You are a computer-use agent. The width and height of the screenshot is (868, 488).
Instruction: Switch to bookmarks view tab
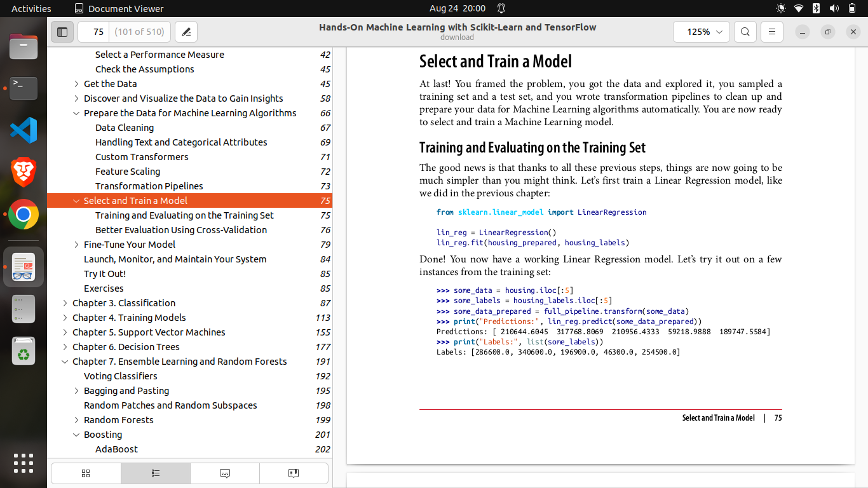coord(294,473)
